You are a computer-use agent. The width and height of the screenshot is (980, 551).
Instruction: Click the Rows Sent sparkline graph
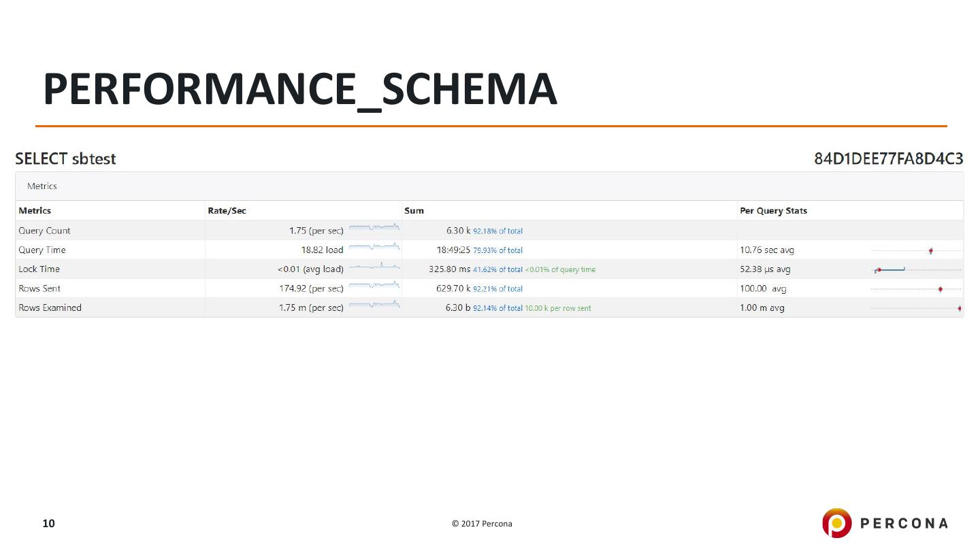tap(374, 285)
